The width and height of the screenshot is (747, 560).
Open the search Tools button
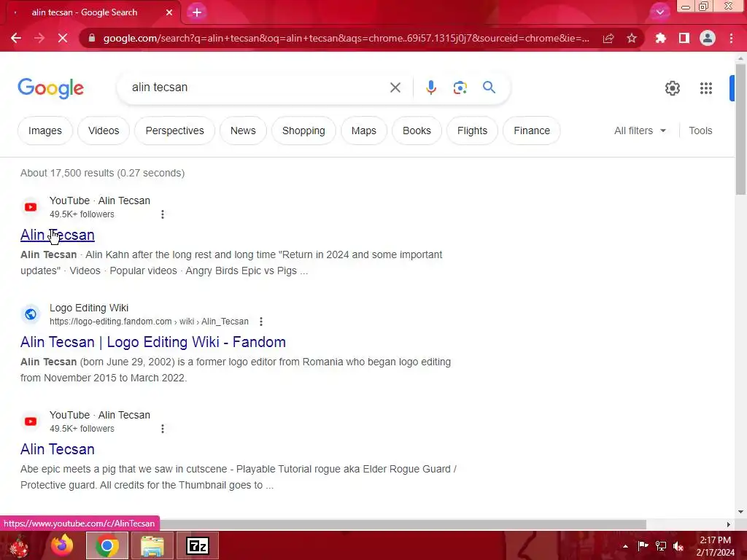700,131
